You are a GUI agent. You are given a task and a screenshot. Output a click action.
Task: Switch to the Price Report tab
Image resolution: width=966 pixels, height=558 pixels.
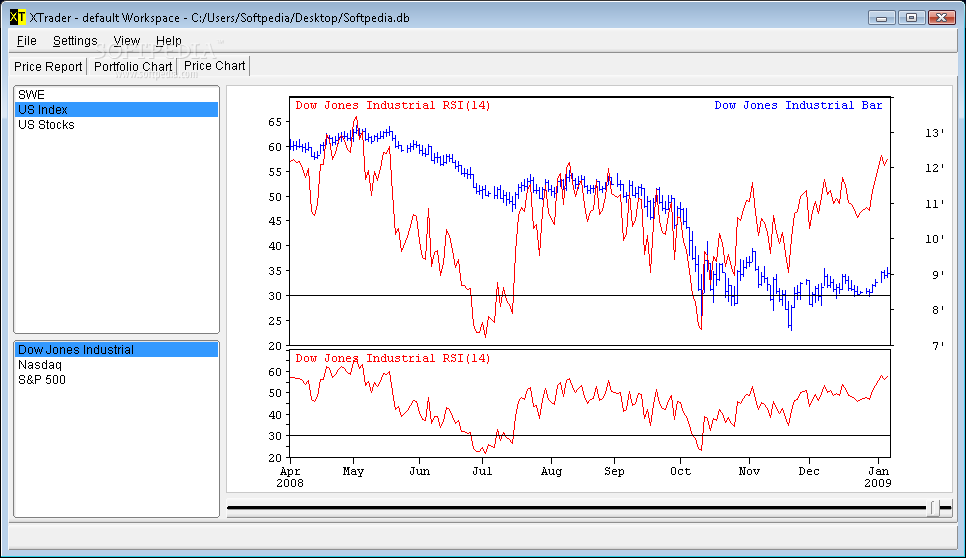tap(48, 67)
